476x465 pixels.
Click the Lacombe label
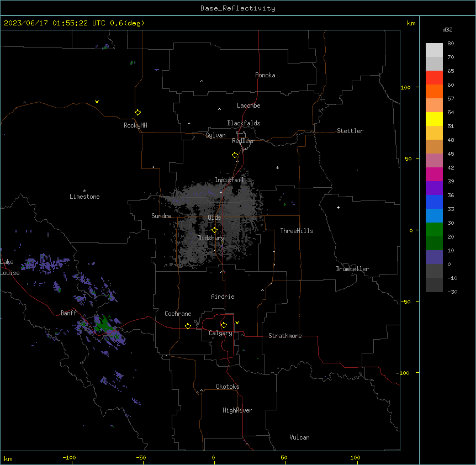[248, 105]
